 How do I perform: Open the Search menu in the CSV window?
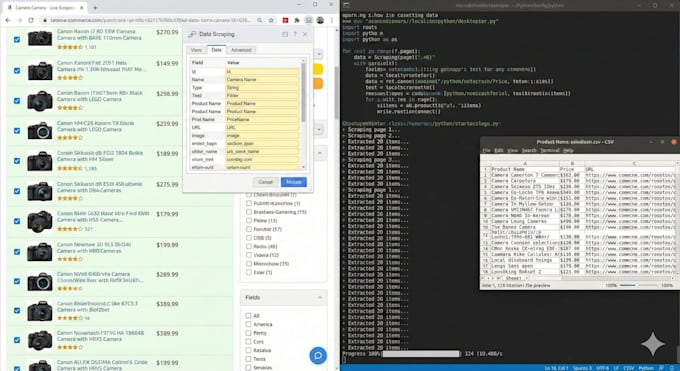529,151
